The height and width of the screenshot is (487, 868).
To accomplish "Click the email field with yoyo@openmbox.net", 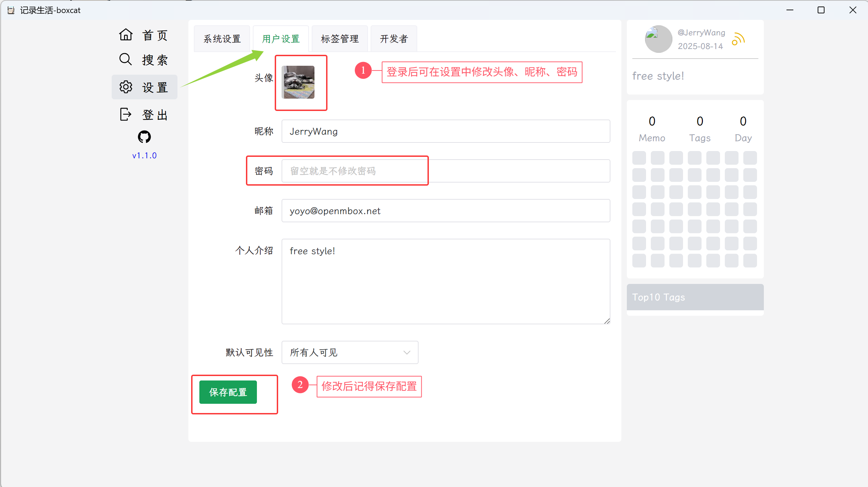I will point(446,211).
